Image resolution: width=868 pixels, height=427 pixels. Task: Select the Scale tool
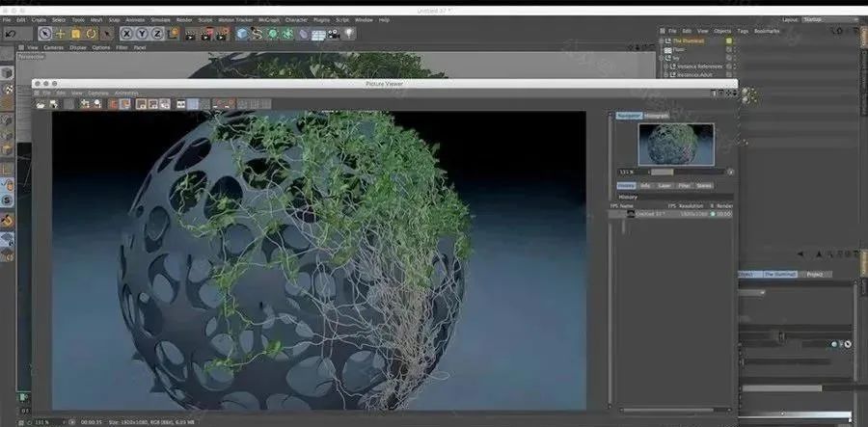[x=76, y=34]
